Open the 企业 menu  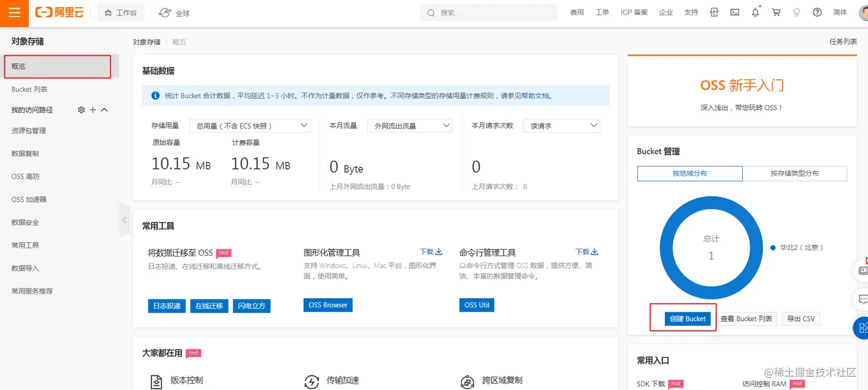(x=666, y=13)
